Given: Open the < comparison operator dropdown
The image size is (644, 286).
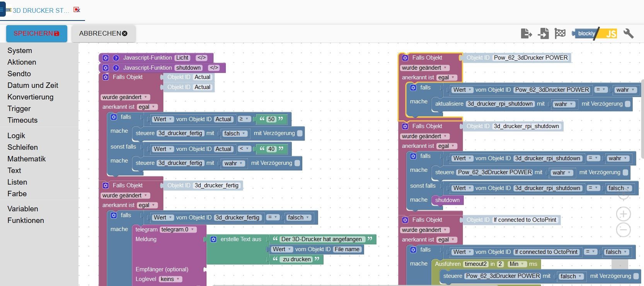Looking at the screenshot, I should point(244,149).
